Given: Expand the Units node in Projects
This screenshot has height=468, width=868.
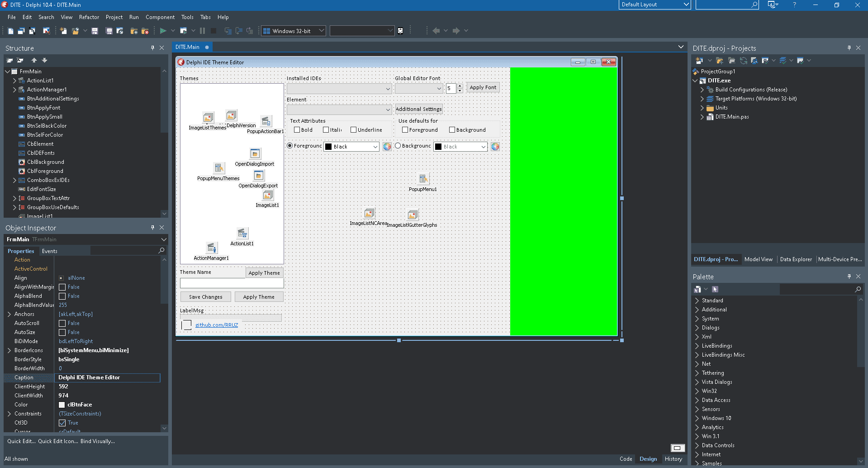Looking at the screenshot, I should [x=702, y=108].
